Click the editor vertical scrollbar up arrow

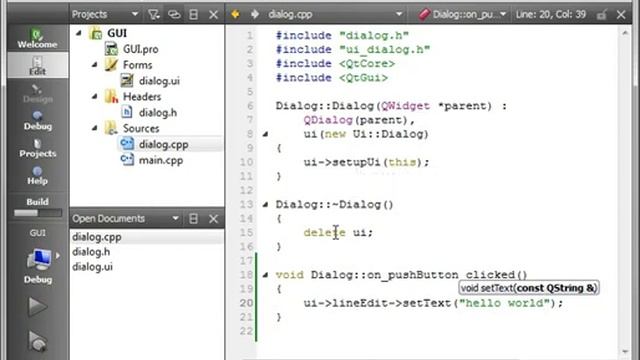pyautogui.click(x=625, y=33)
